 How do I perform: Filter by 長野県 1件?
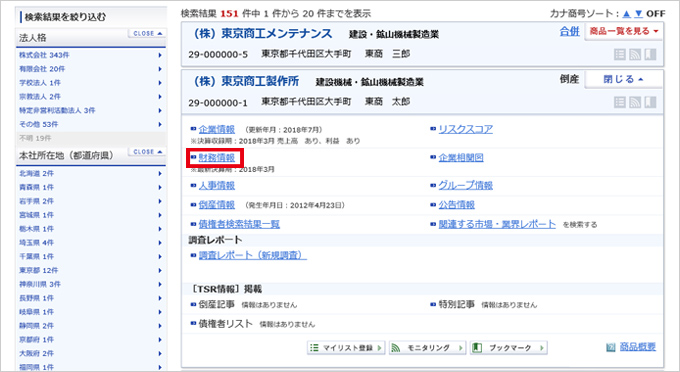91,298
